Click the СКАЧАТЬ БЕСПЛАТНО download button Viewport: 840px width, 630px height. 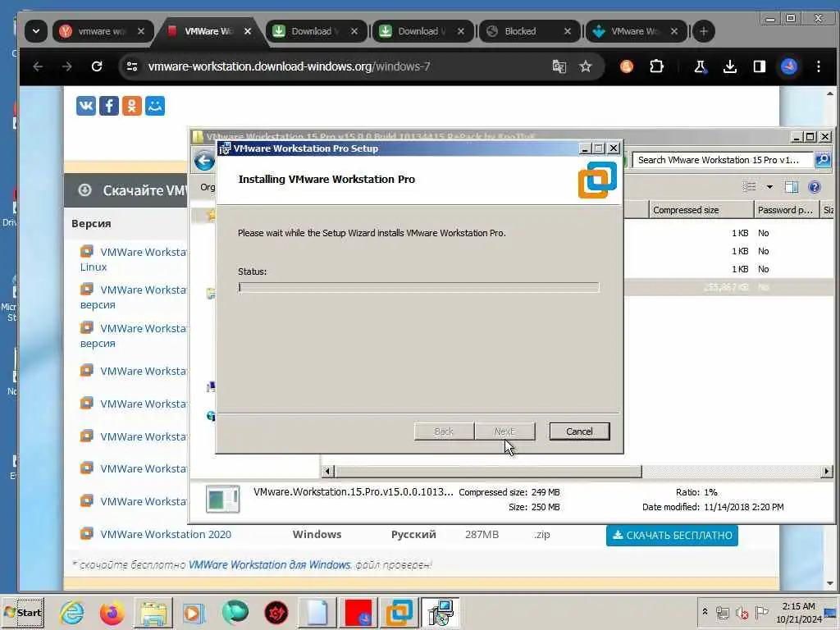click(x=672, y=535)
